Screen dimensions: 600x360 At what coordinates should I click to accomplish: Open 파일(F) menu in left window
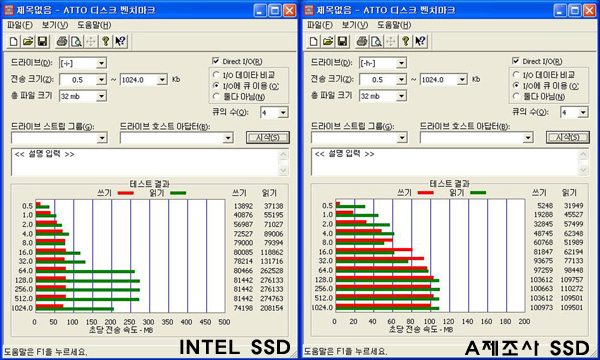pos(20,25)
